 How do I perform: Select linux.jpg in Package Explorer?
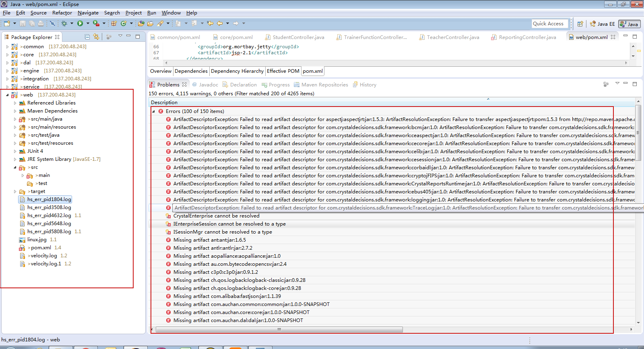[37, 240]
